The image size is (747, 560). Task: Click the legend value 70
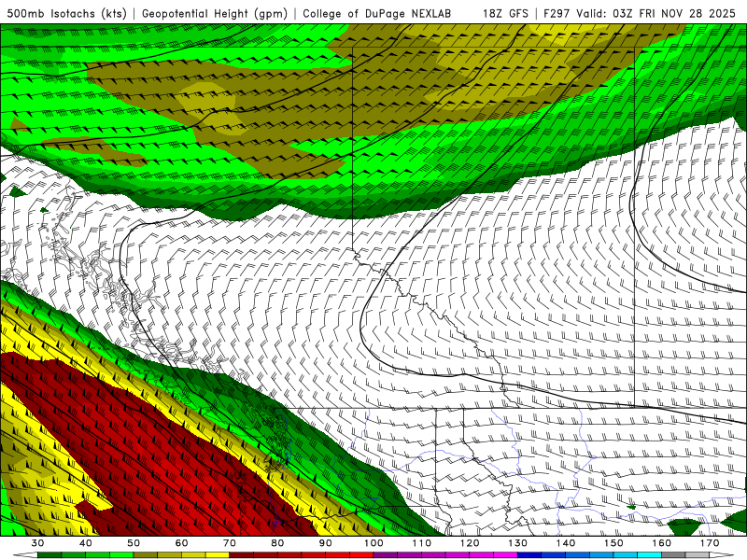pos(230,543)
